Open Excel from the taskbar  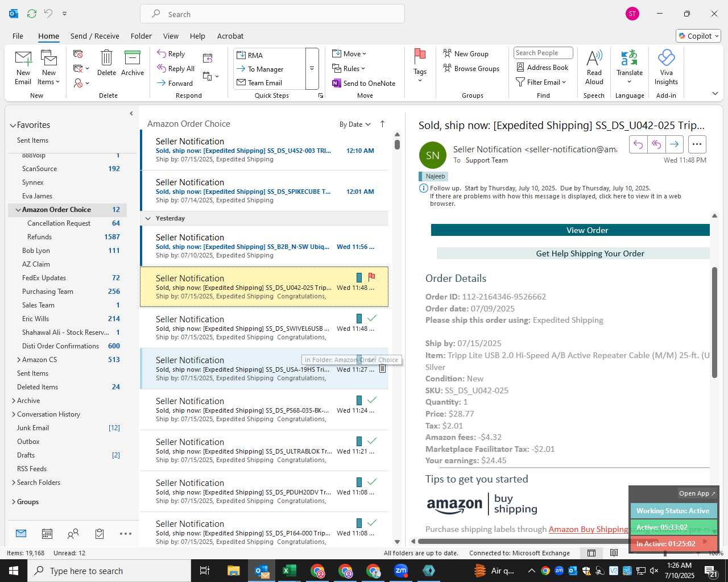click(x=289, y=571)
